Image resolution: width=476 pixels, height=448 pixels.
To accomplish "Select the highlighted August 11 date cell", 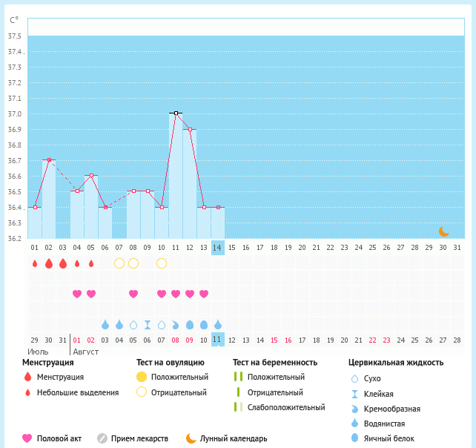I will [218, 340].
